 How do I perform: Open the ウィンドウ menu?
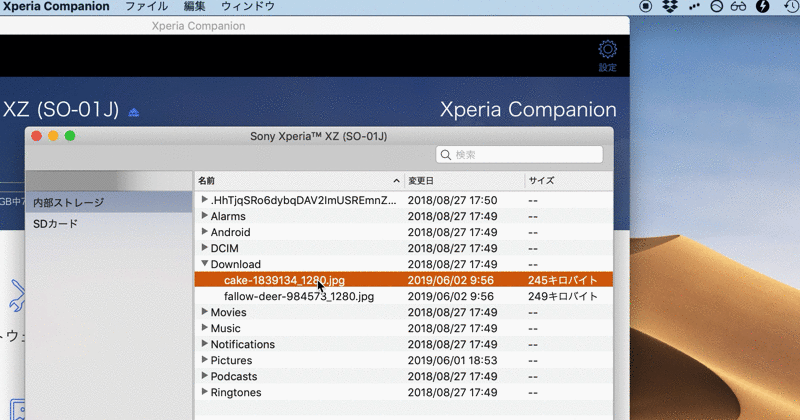click(246, 7)
